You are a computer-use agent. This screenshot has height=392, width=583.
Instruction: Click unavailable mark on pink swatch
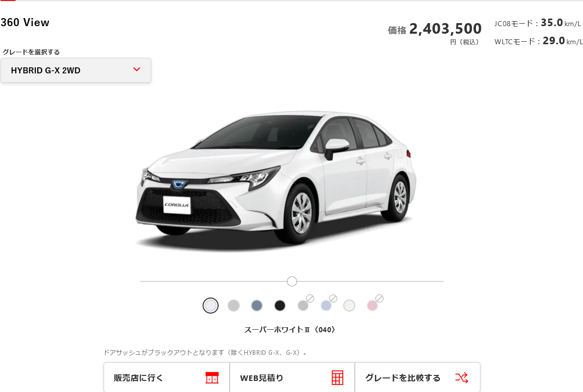(379, 299)
